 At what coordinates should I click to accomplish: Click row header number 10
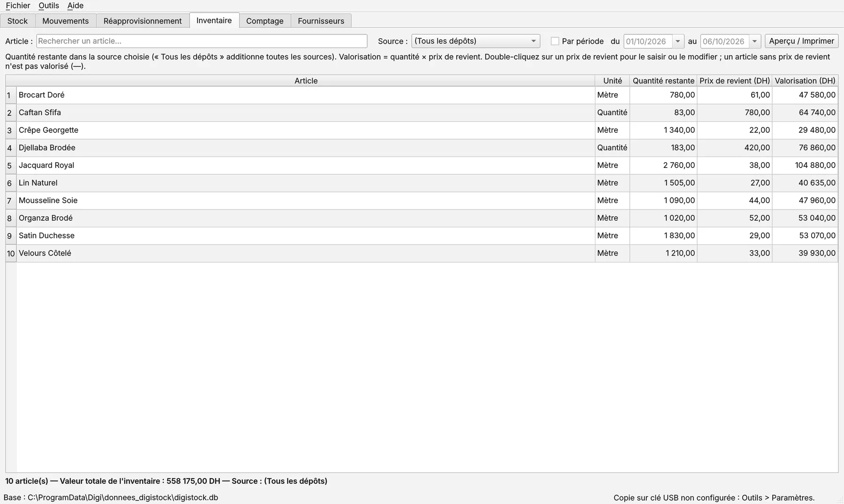pos(11,254)
